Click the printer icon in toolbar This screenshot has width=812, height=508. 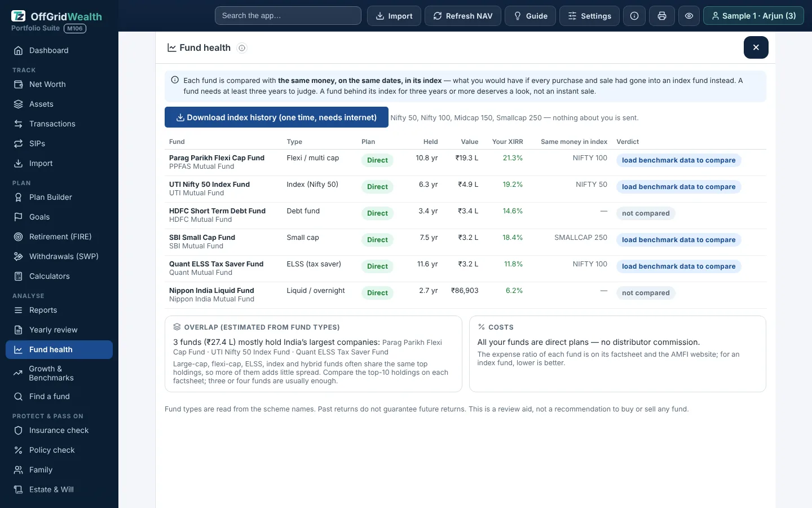[662, 16]
